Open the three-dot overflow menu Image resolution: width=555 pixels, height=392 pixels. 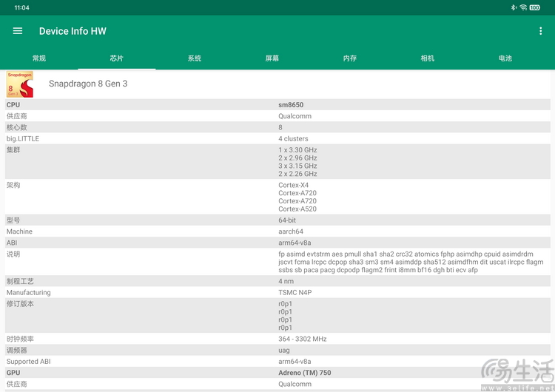pos(541,31)
